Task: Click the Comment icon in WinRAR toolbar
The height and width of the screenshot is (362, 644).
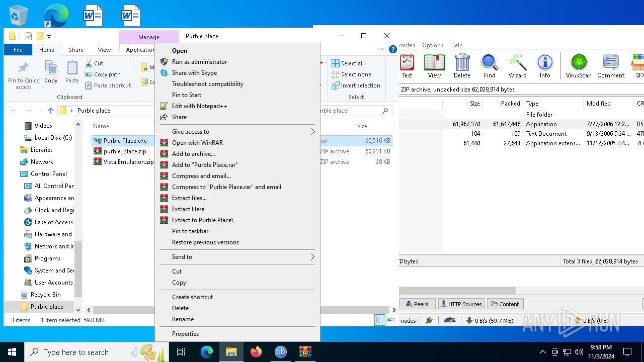Action: pyautogui.click(x=611, y=66)
